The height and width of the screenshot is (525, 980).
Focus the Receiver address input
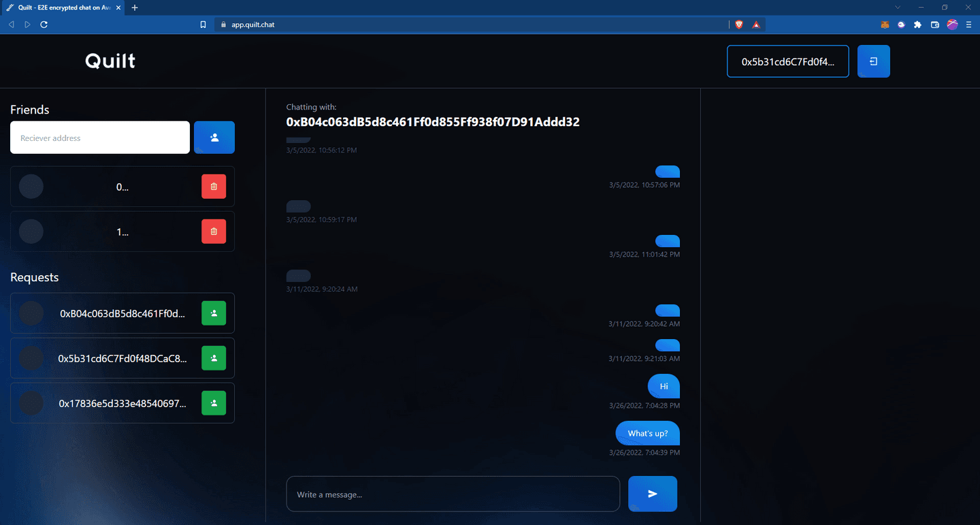[x=100, y=138]
